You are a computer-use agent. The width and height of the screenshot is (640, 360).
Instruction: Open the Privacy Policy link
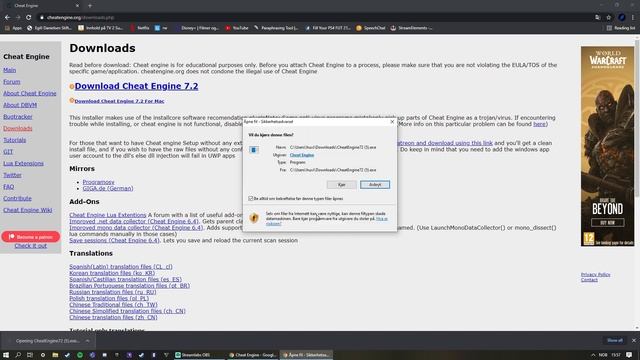coord(596,275)
